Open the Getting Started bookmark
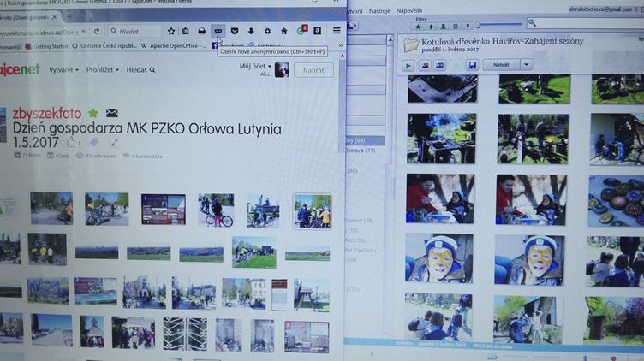Image resolution: width=644 pixels, height=361 pixels. (x=47, y=46)
